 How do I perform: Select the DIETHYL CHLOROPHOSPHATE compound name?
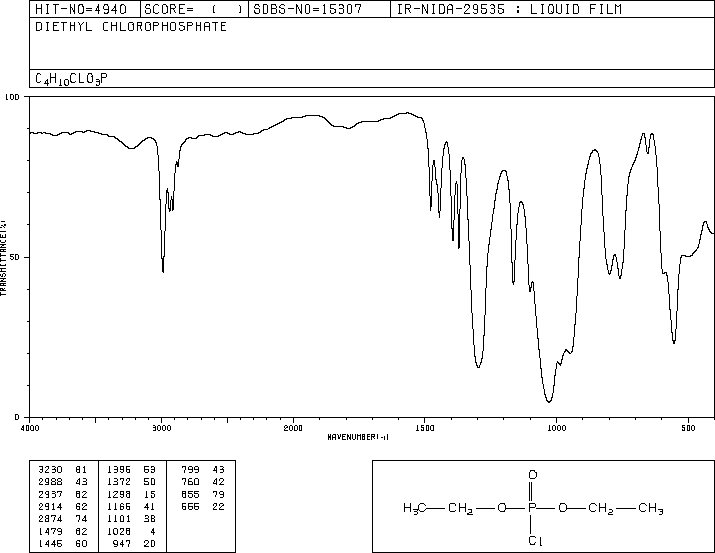click(131, 27)
